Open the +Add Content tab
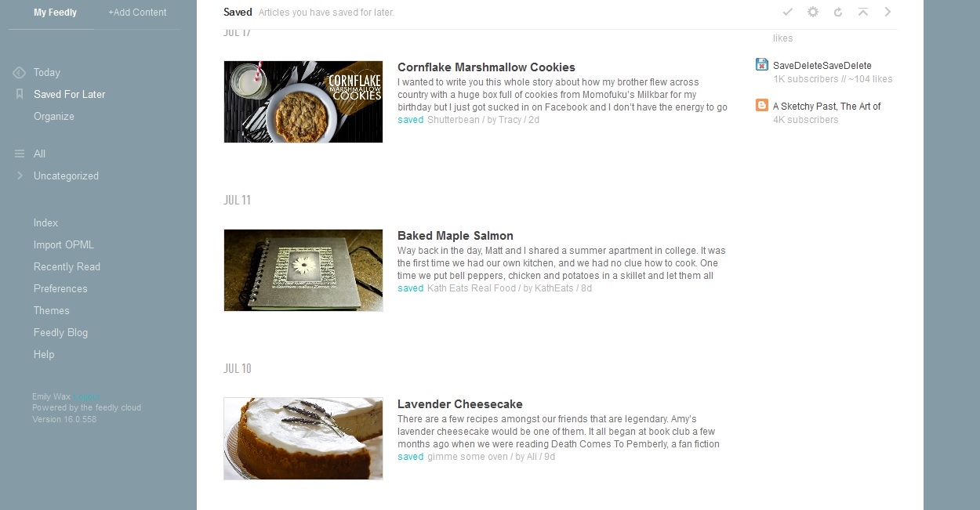This screenshot has width=980, height=510. (137, 13)
